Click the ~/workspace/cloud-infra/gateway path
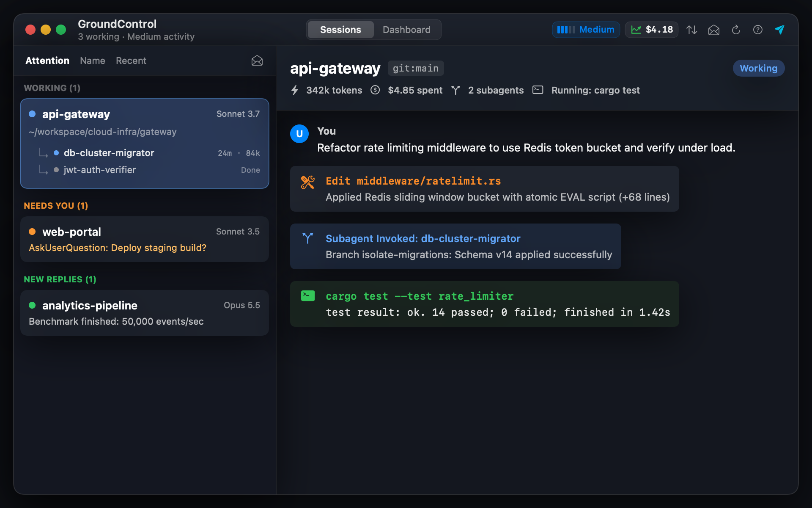 103,132
